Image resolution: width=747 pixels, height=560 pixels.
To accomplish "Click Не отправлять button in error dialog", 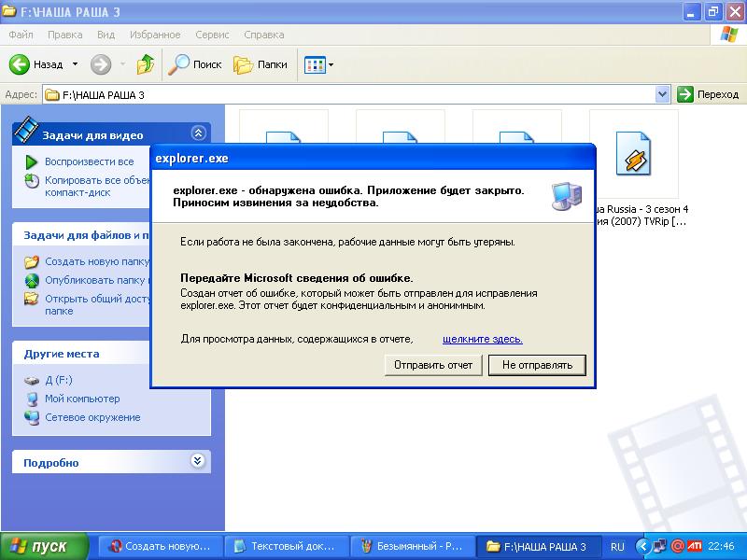I will click(537, 365).
